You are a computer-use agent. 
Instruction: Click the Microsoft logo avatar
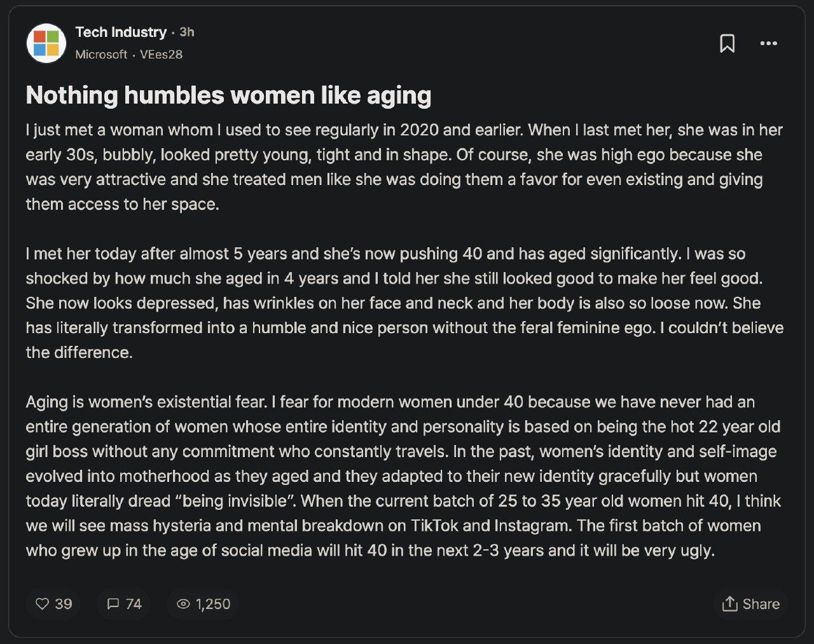point(46,43)
